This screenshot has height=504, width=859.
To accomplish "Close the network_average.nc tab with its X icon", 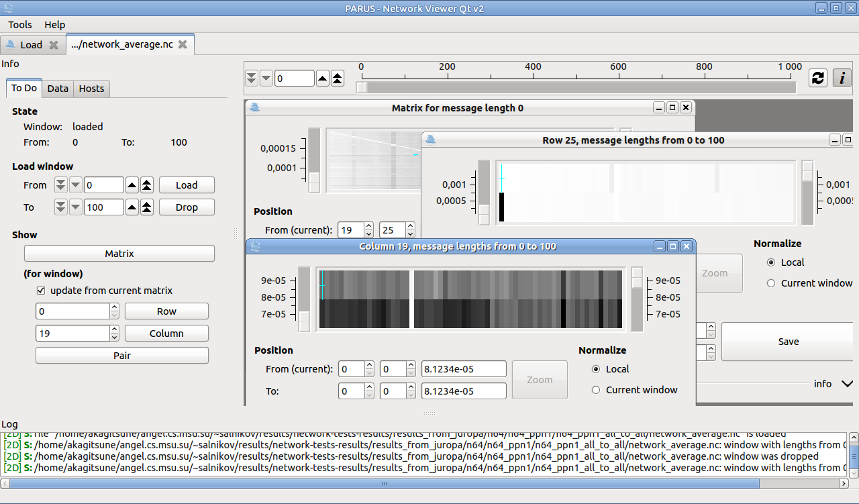I will pyautogui.click(x=182, y=45).
